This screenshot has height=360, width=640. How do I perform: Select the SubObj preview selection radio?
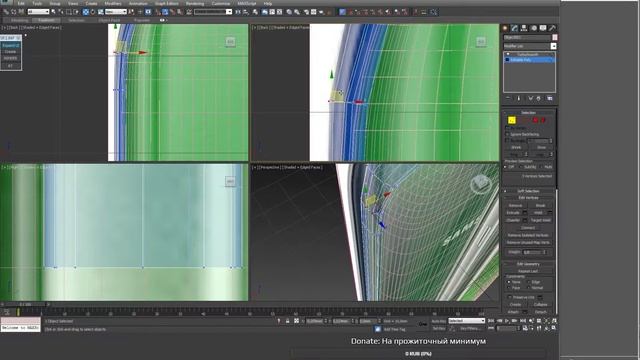(521, 167)
